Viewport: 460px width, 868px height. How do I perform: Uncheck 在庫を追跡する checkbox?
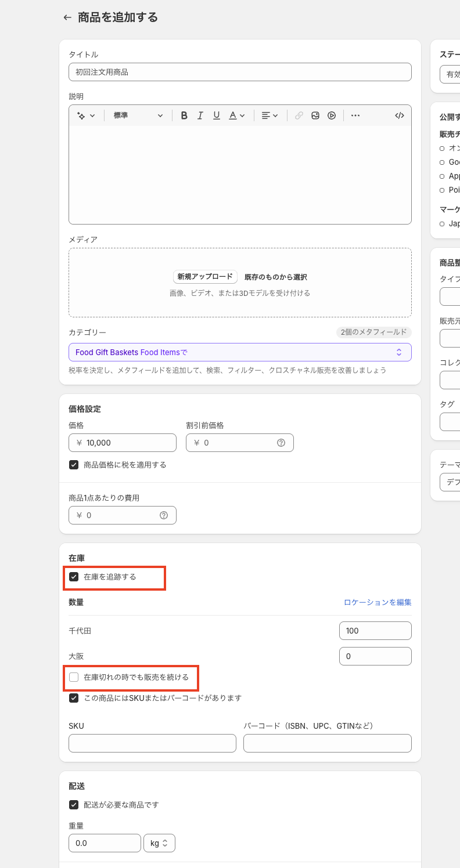tap(74, 577)
